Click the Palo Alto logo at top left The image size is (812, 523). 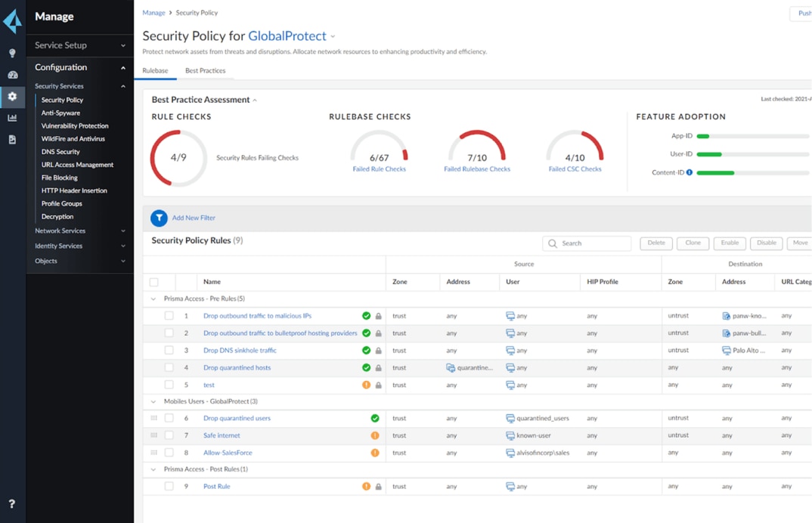point(11,20)
